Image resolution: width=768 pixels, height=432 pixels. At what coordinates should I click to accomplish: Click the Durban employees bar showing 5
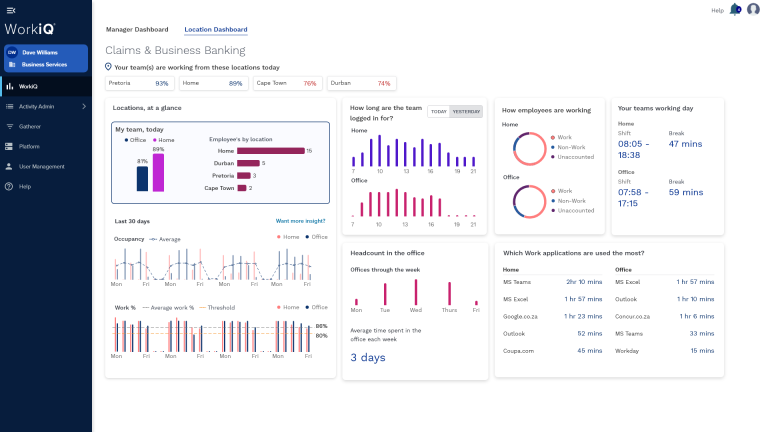click(248, 163)
